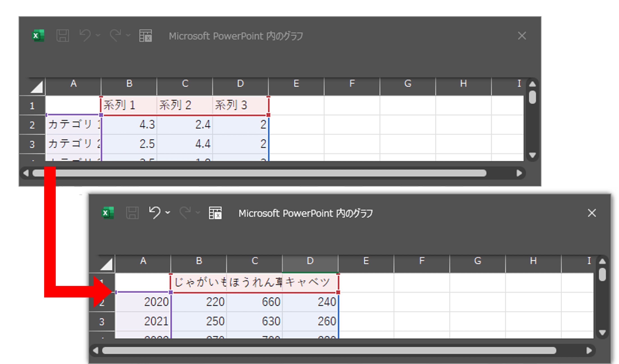Click cell containing 系列 1

point(129,105)
